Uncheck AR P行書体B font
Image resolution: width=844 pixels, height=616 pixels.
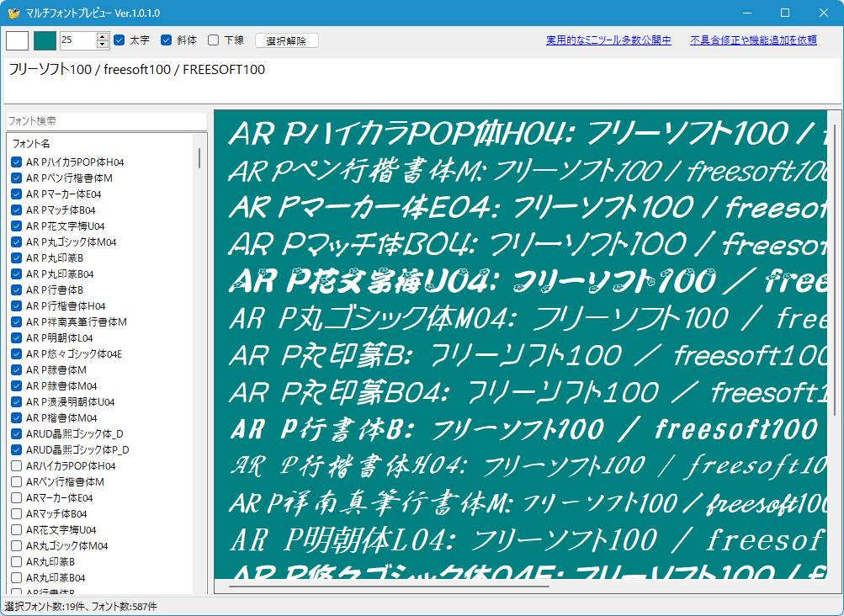click(17, 290)
